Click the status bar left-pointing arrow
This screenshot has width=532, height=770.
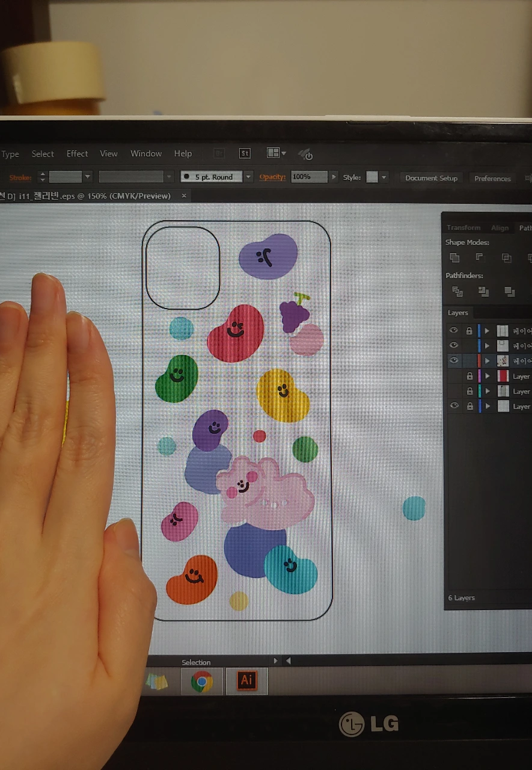(x=289, y=661)
